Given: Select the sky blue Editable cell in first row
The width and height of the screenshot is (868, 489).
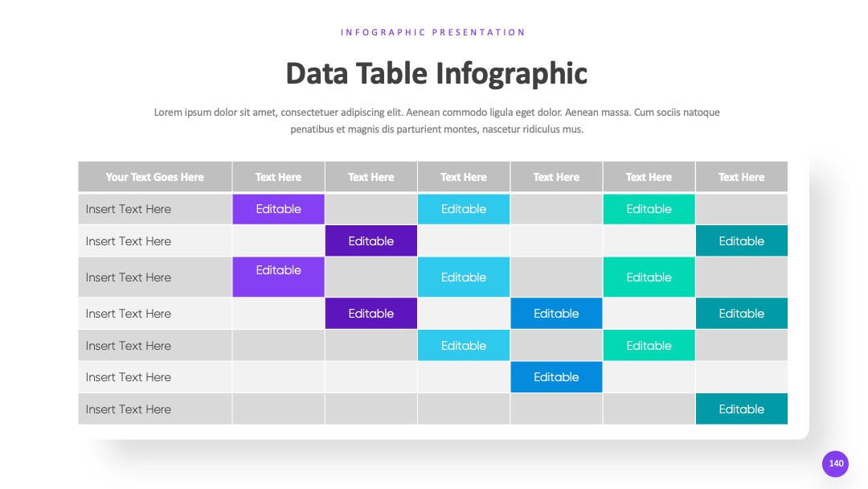Looking at the screenshot, I should 464,209.
